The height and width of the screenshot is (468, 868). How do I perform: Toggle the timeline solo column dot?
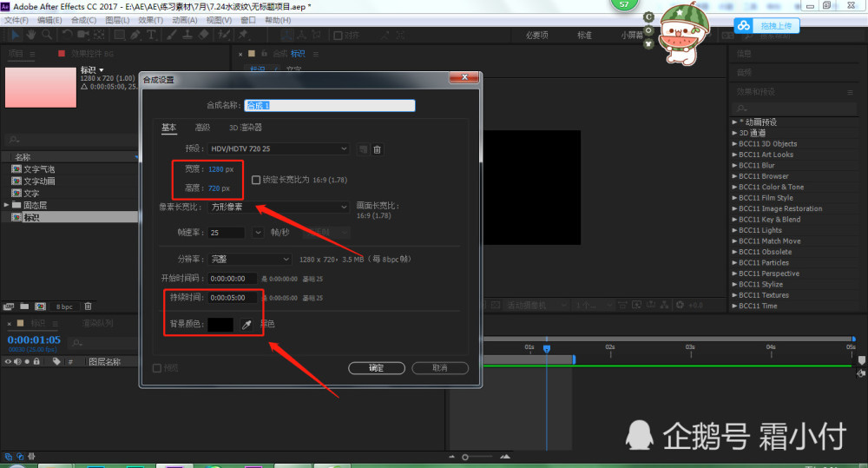point(27,362)
